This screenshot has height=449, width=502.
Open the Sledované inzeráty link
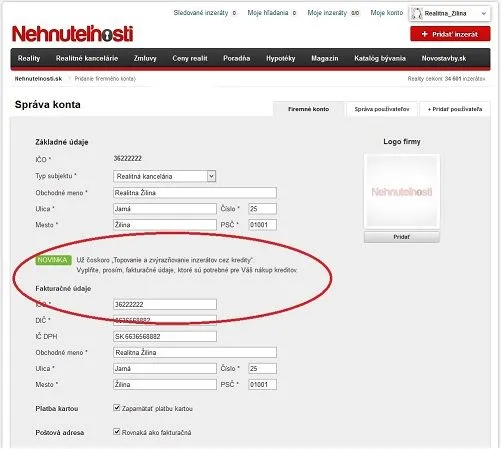(201, 13)
